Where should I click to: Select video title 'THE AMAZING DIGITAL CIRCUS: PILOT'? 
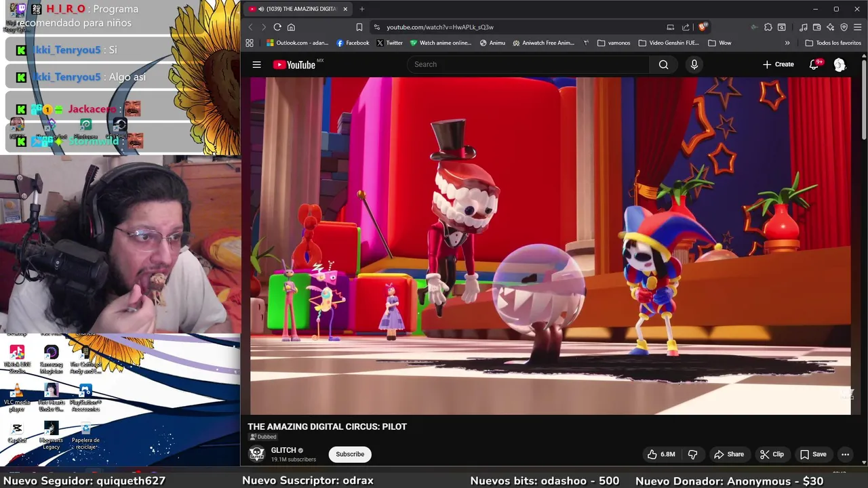(327, 426)
